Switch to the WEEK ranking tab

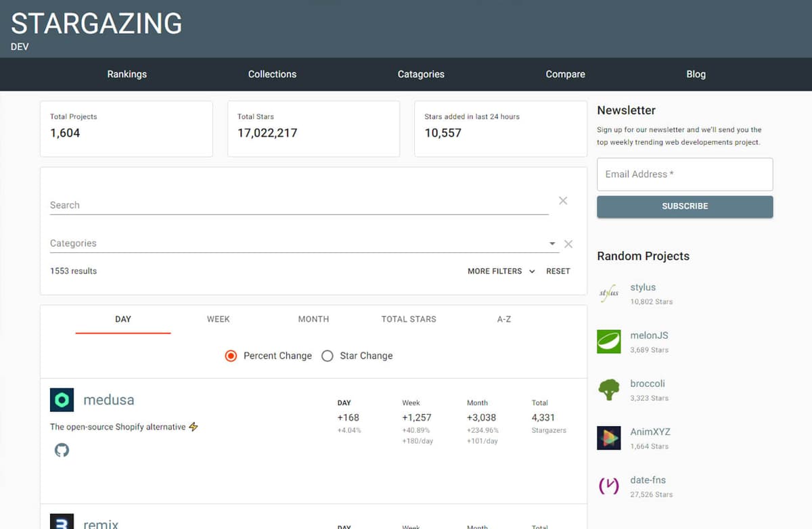(x=219, y=319)
